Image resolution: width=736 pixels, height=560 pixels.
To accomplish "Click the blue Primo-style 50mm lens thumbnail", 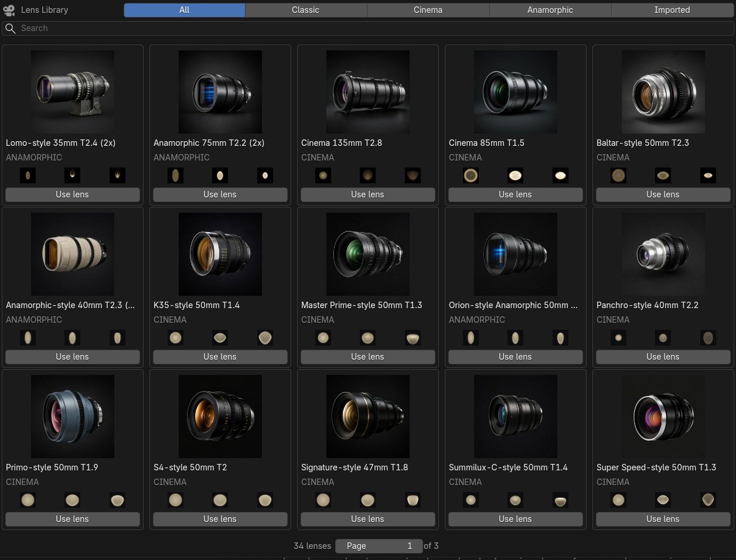I will click(73, 416).
